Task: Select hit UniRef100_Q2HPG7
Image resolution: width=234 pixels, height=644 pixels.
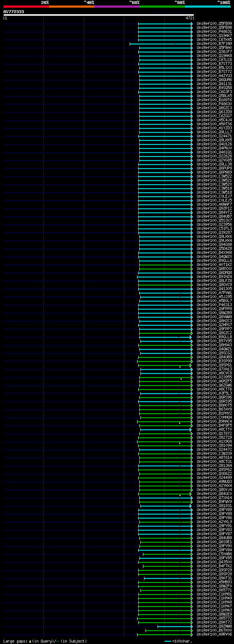Action: [214, 325]
